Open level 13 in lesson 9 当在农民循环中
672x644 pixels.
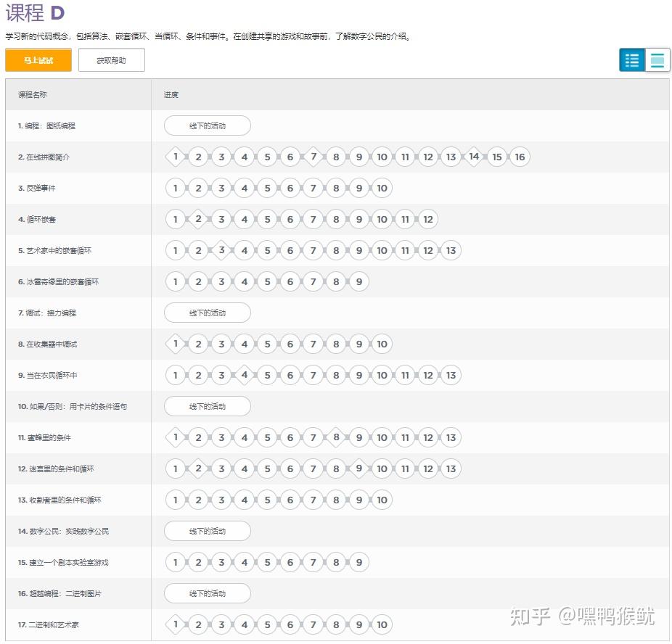(x=451, y=375)
